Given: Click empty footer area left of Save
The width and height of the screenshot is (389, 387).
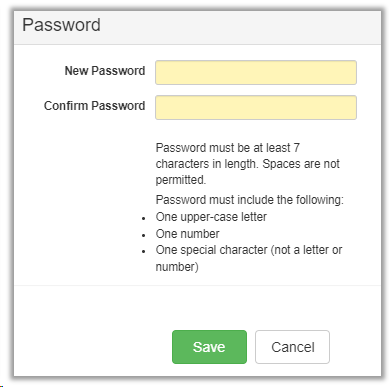Looking at the screenshot, I should point(93,347).
